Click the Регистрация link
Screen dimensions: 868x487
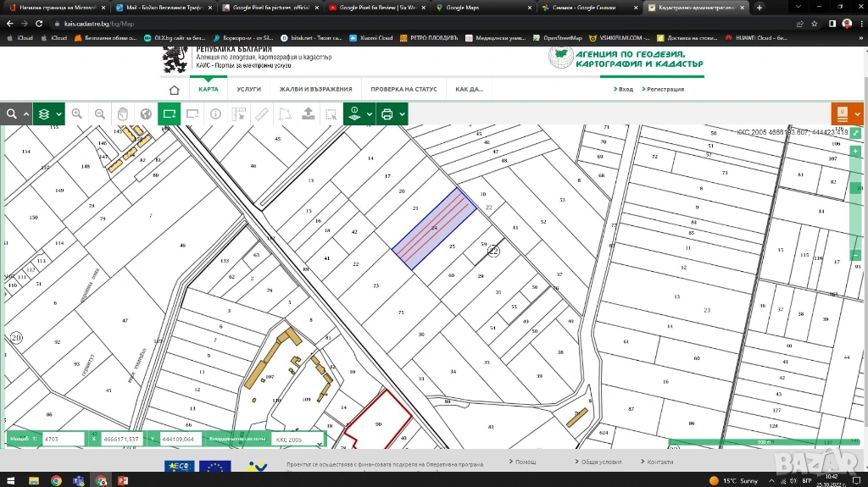pos(665,89)
